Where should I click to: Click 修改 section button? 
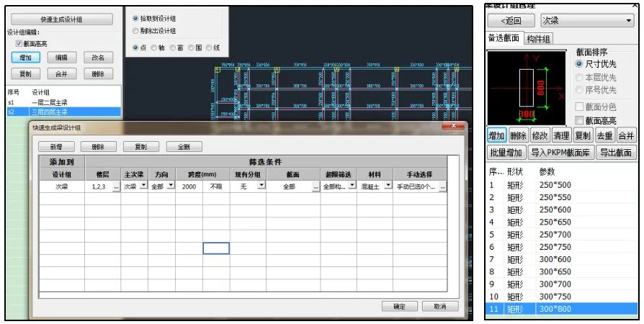[x=540, y=135]
